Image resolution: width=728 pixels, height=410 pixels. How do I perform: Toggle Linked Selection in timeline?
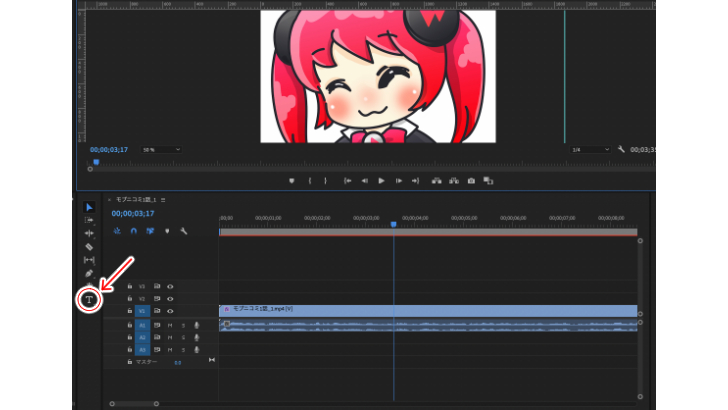[150, 231]
